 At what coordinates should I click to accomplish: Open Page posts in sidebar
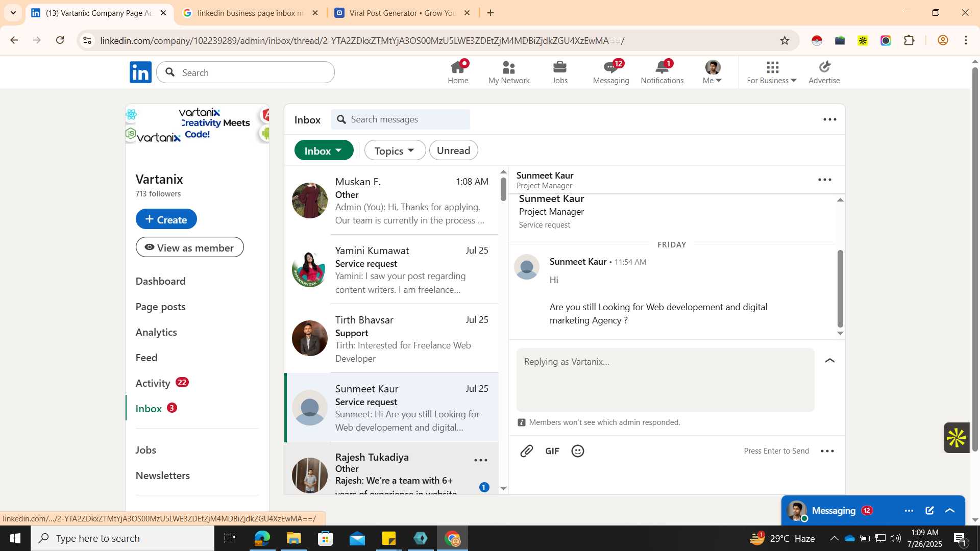point(160,307)
